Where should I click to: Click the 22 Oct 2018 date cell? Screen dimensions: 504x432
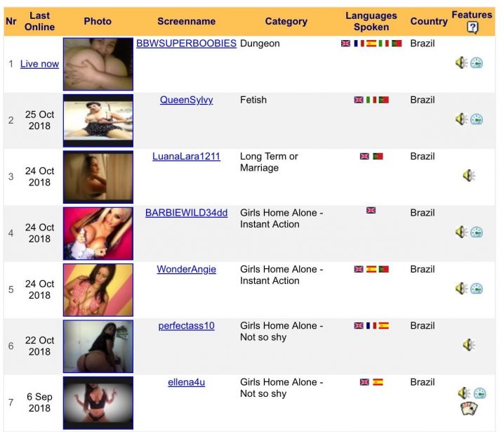pos(39,346)
